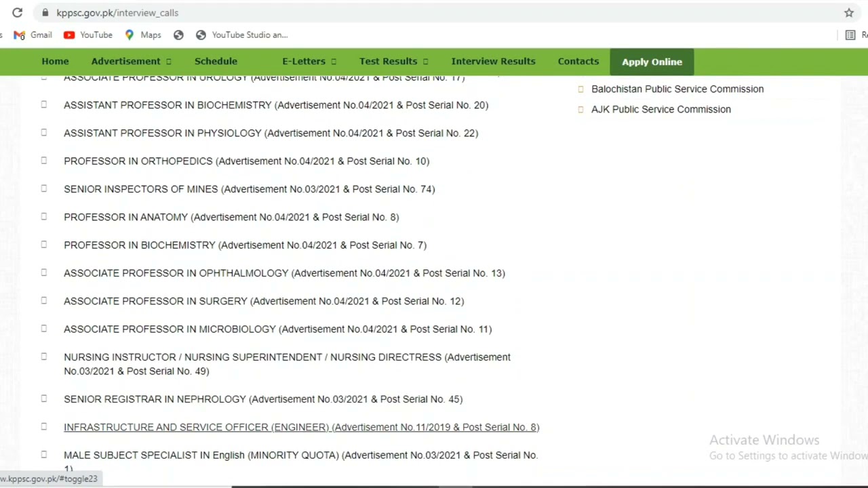Open the Interview Results page
The width and height of the screenshot is (868, 488).
point(493,61)
